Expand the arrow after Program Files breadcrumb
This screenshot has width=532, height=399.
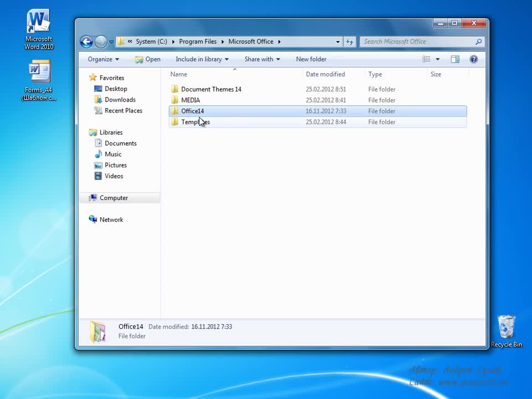223,42
